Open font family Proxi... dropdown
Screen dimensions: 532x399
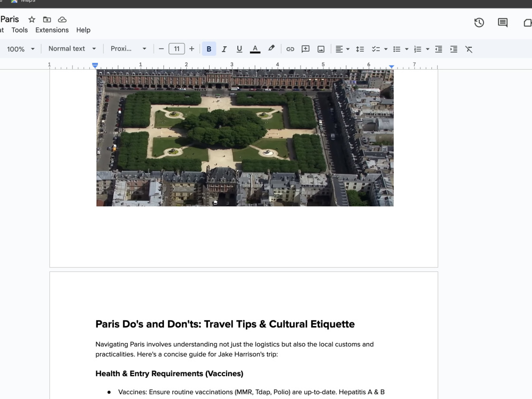[x=128, y=48]
